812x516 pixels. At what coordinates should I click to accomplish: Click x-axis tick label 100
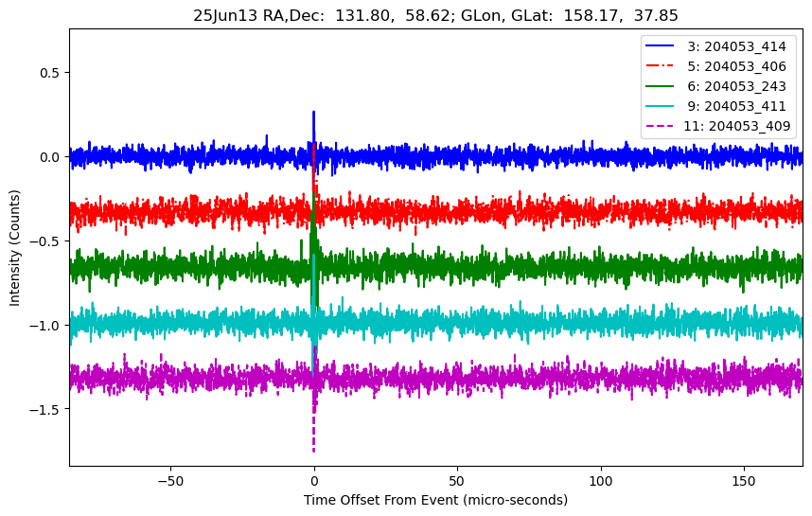[601, 481]
